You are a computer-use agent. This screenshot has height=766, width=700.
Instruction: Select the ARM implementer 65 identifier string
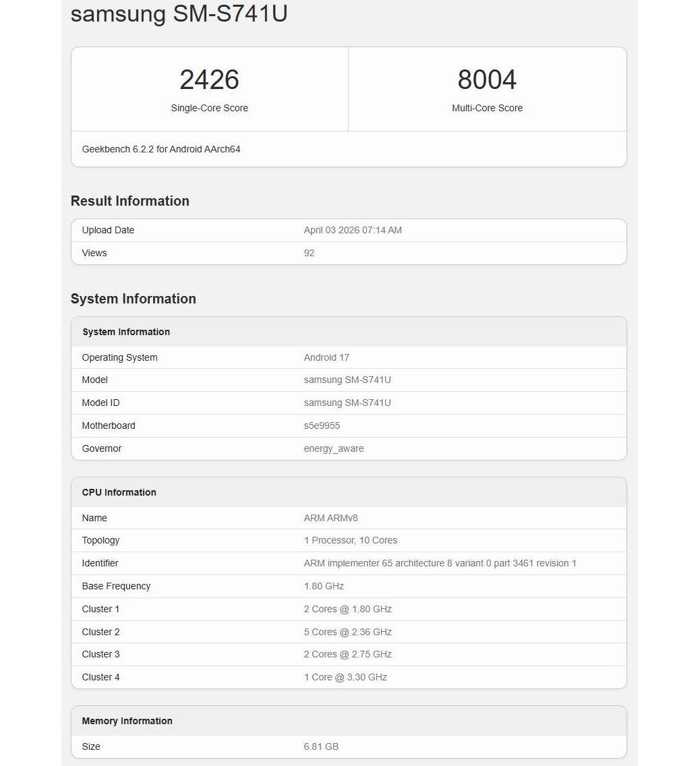(440, 563)
